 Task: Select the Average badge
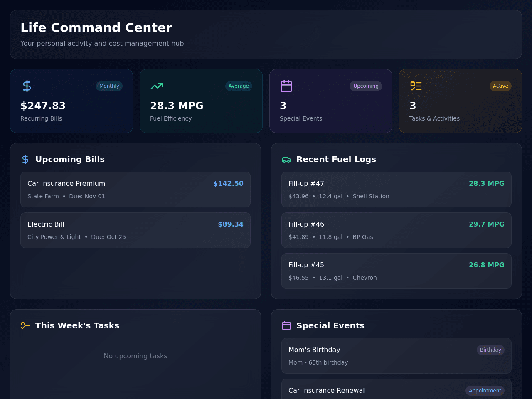pyautogui.click(x=239, y=86)
